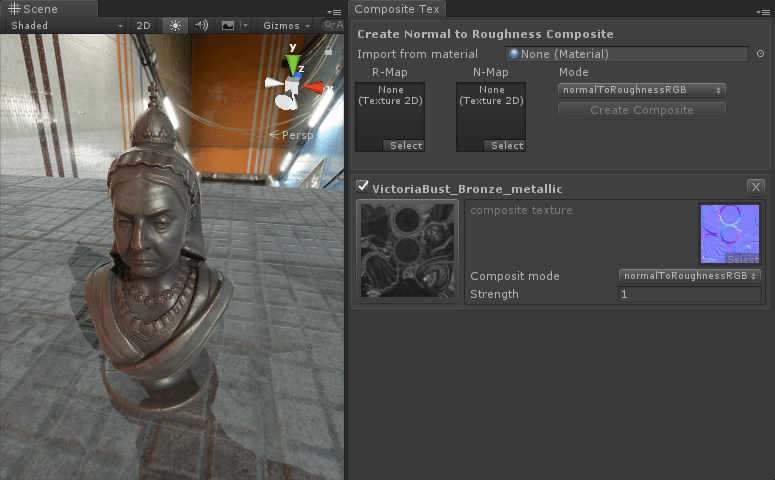Click the green Y axis gizmo cone
Screen dimensions: 775x480
tap(292, 65)
